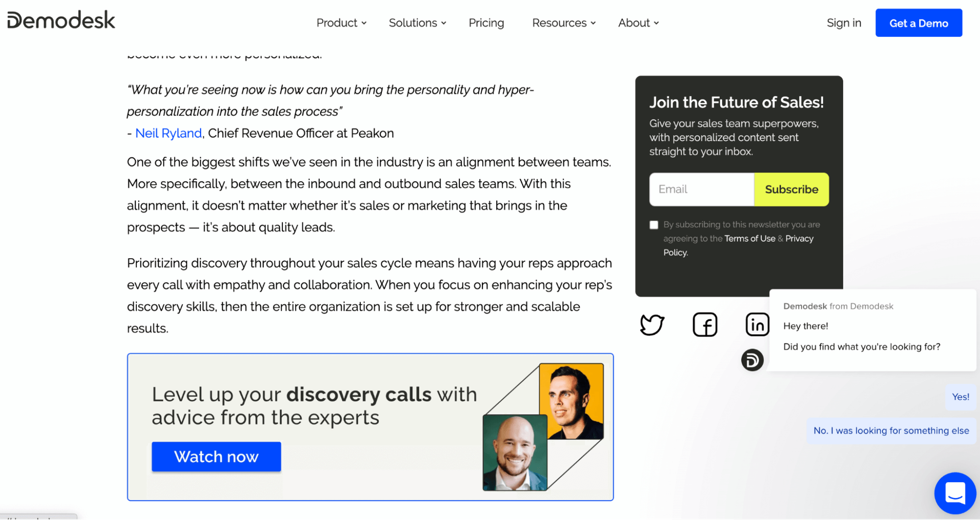Click into the Email input field
Image resolution: width=980 pixels, height=520 pixels.
(701, 189)
